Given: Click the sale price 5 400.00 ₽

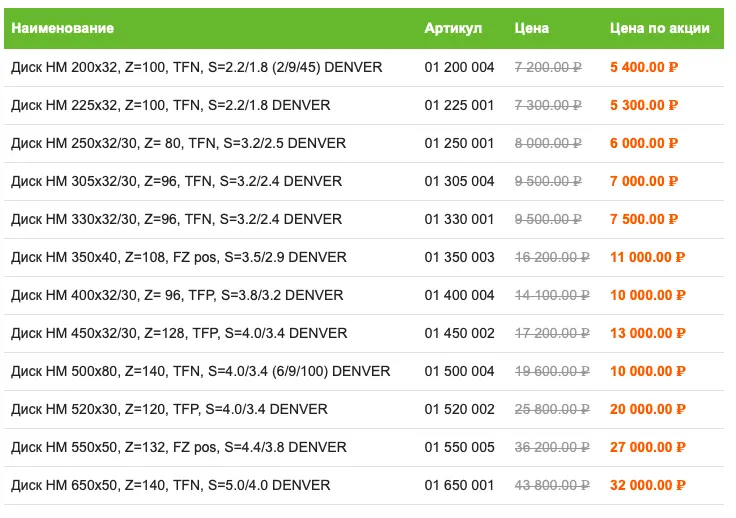Looking at the screenshot, I should (644, 67).
